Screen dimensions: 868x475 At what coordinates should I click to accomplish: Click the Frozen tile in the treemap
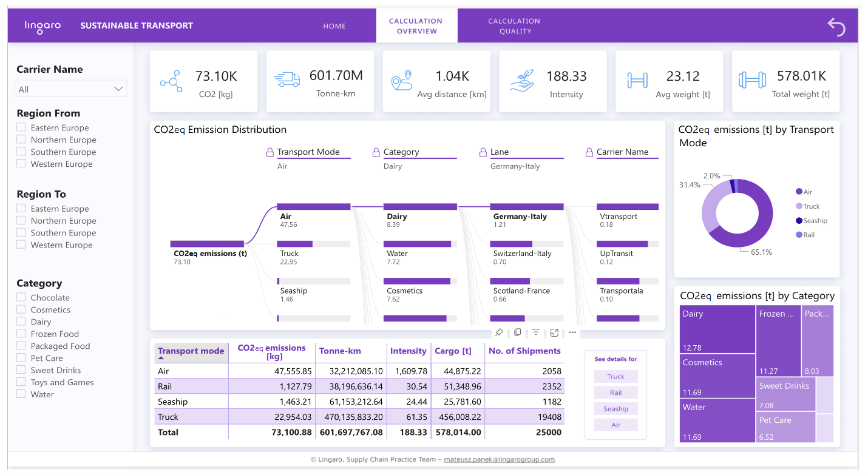(779, 341)
